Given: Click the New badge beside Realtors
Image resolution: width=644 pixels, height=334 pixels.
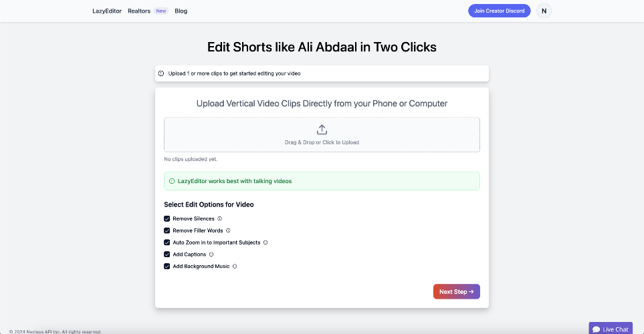Looking at the screenshot, I should pyautogui.click(x=161, y=11).
